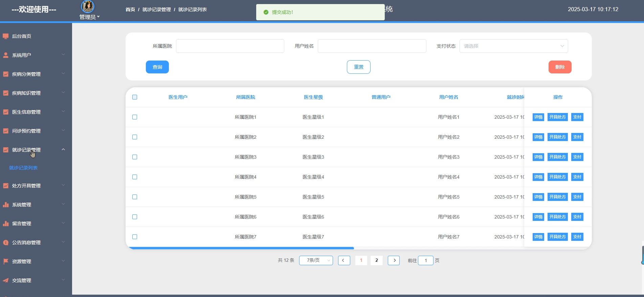Check the row for 所属医院4
The image size is (644, 297).
pos(135,177)
